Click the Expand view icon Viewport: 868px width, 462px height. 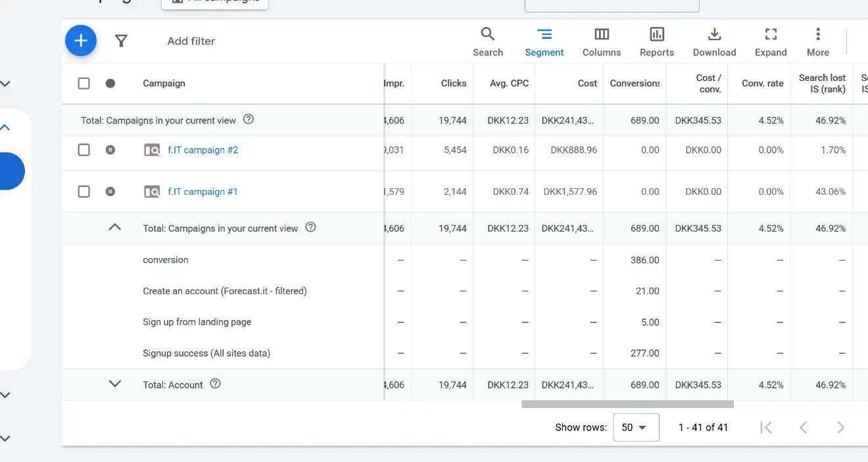coord(770,33)
